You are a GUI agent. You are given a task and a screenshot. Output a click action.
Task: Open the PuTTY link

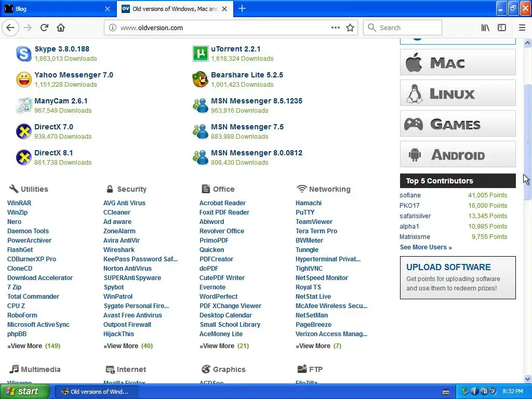coord(305,212)
